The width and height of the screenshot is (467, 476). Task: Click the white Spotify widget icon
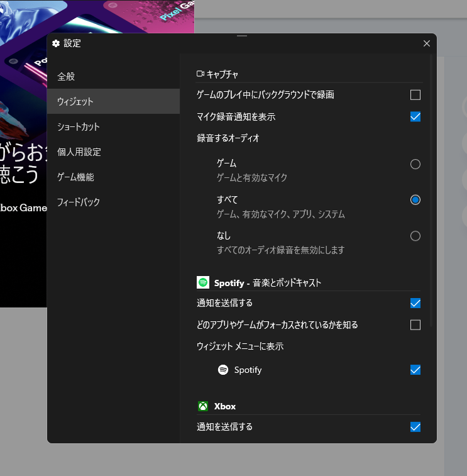tap(223, 370)
